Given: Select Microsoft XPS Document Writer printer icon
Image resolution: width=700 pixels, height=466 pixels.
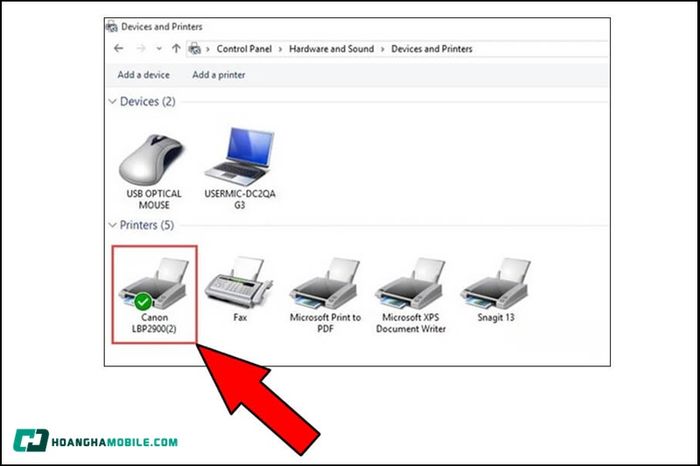Looking at the screenshot, I should coord(410,284).
